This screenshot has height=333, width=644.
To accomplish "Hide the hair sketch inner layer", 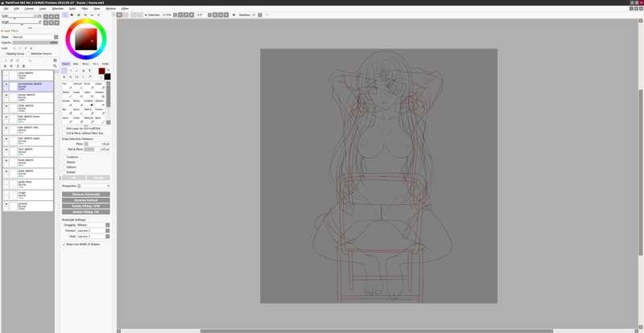I will pos(6,117).
